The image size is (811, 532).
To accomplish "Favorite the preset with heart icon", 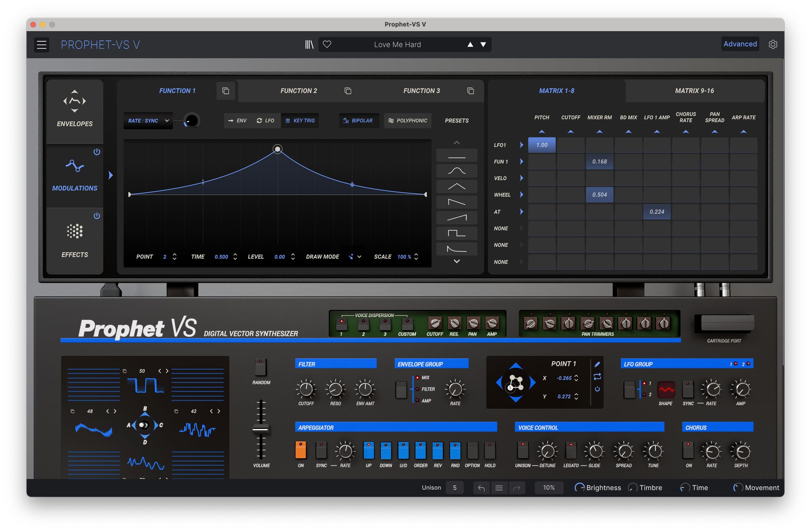I will point(327,45).
